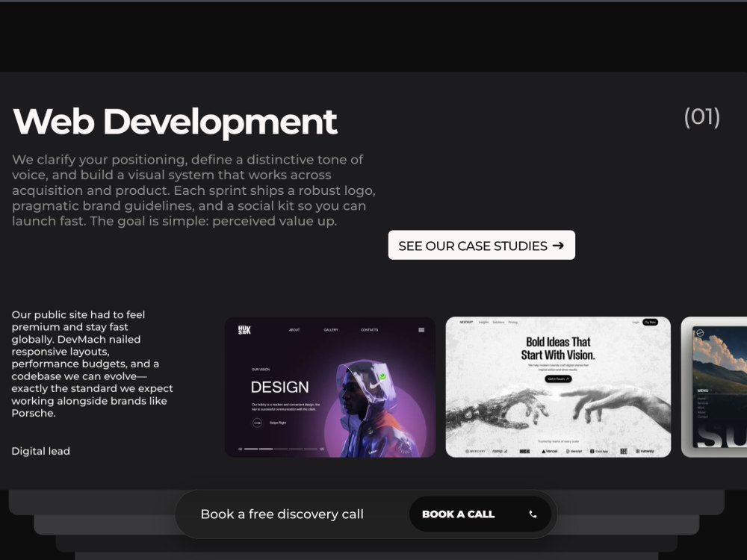Click Book a free discovery call text
Screen dimensions: 747x560
(282, 514)
